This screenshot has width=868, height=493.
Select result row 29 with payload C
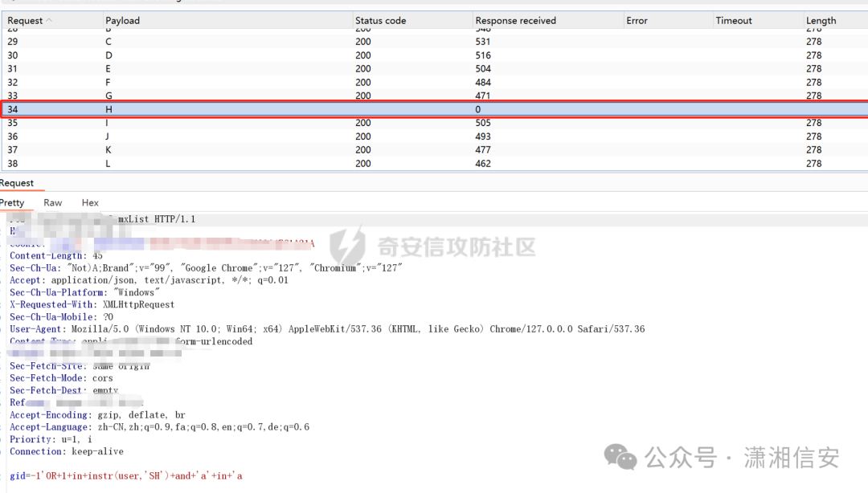click(434, 42)
